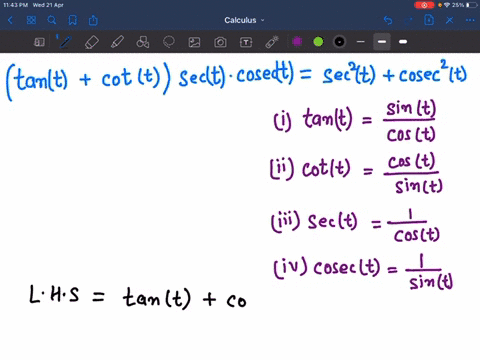Insert an image with the picture tool
Screen dimensions: 480x360
pyautogui.click(x=194, y=42)
